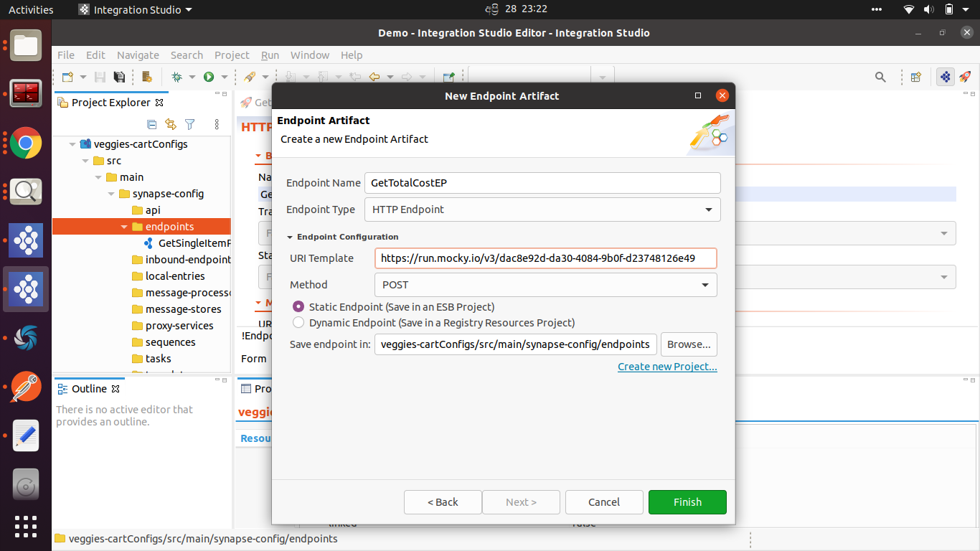Click the Project Explorer filter funnel icon
980x551 pixels.
tap(190, 124)
